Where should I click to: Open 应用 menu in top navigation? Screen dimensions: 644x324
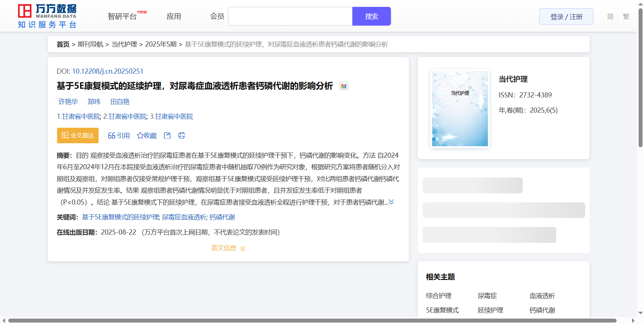[174, 17]
